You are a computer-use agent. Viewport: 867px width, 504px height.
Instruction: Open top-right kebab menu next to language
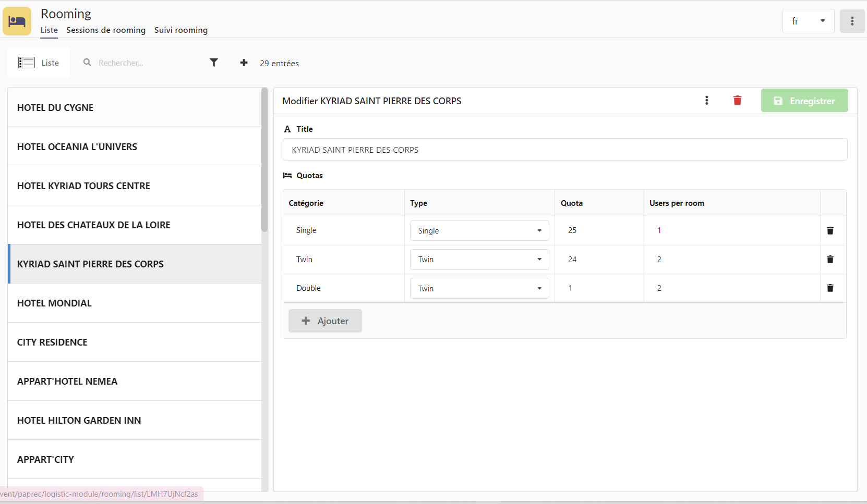852,21
